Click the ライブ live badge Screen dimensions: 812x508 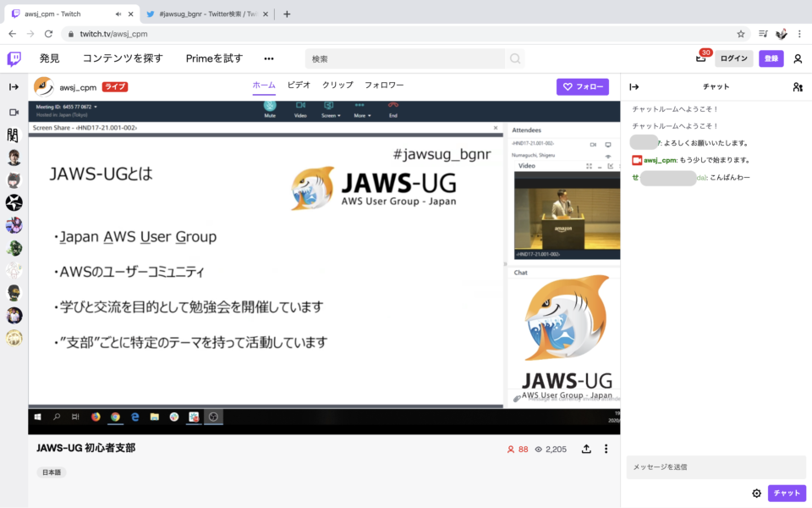tap(114, 86)
